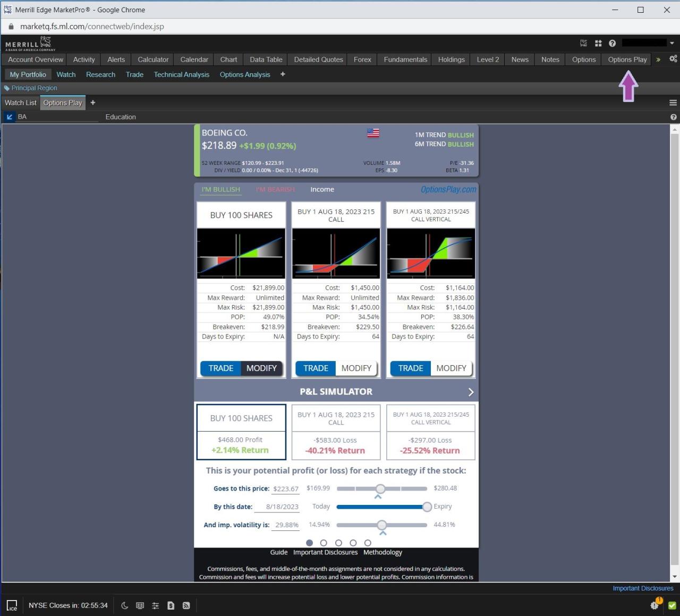Screen dimensions: 680x616
Task: Click the target price input showing $223.67
Action: click(x=285, y=488)
